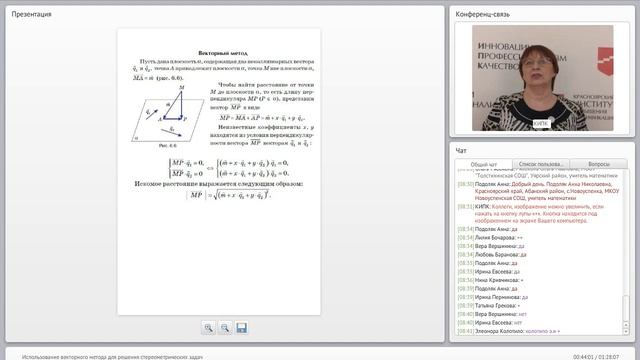Viewport: 640px width, 360px height.
Task: Click the Лилия Бочарова ++ chat message
Action: (490, 238)
